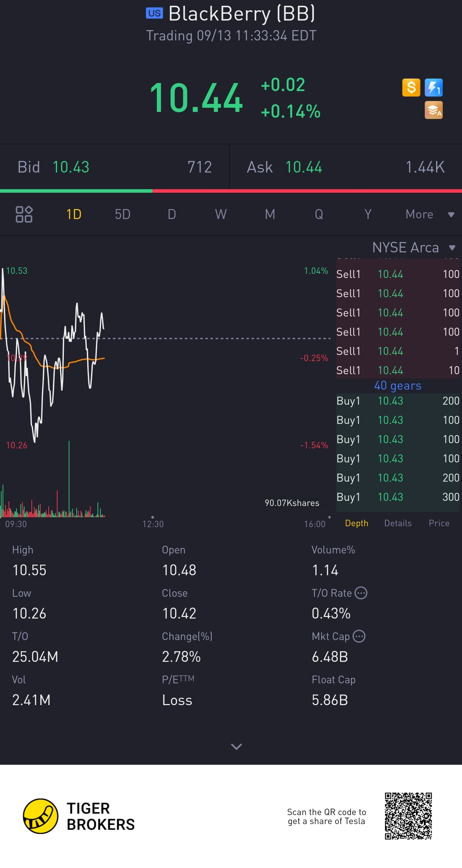The width and height of the screenshot is (462, 868).
Task: Tap the Mkt Cap 6.48B value
Action: pos(330,657)
